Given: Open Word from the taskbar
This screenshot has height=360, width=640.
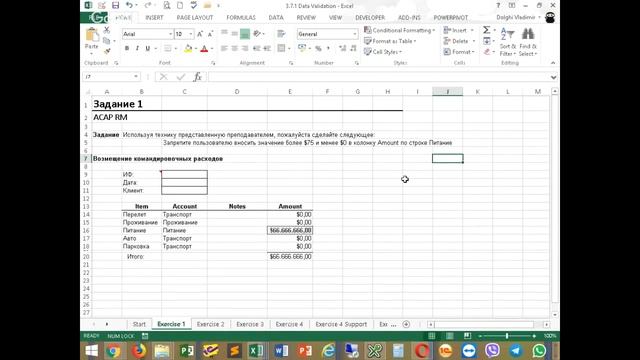Looking at the screenshot, I should pos(281,351).
